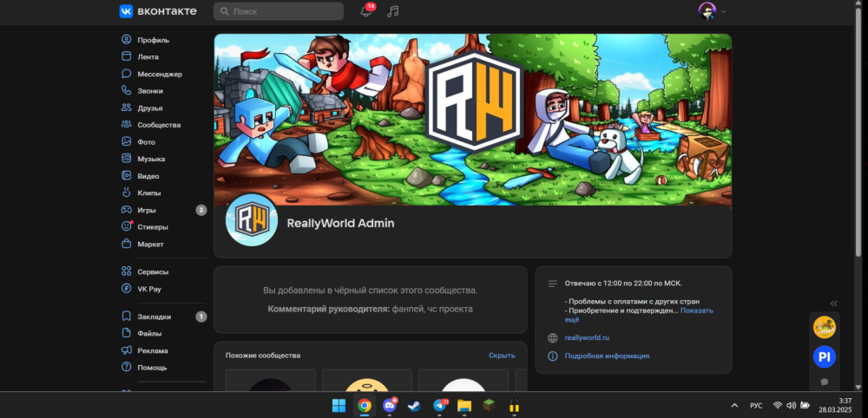The height and width of the screenshot is (418, 868).
Task: Click the community cover banner image
Action: (x=473, y=120)
